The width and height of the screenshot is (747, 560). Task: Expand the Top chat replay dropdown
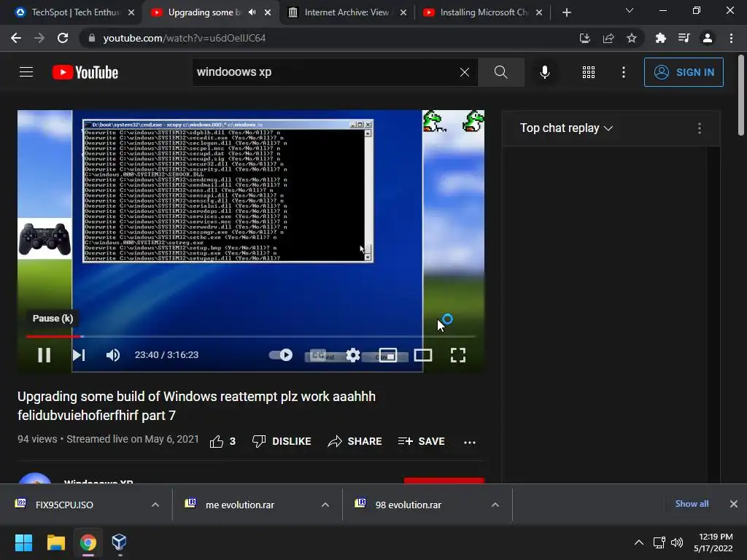point(566,128)
